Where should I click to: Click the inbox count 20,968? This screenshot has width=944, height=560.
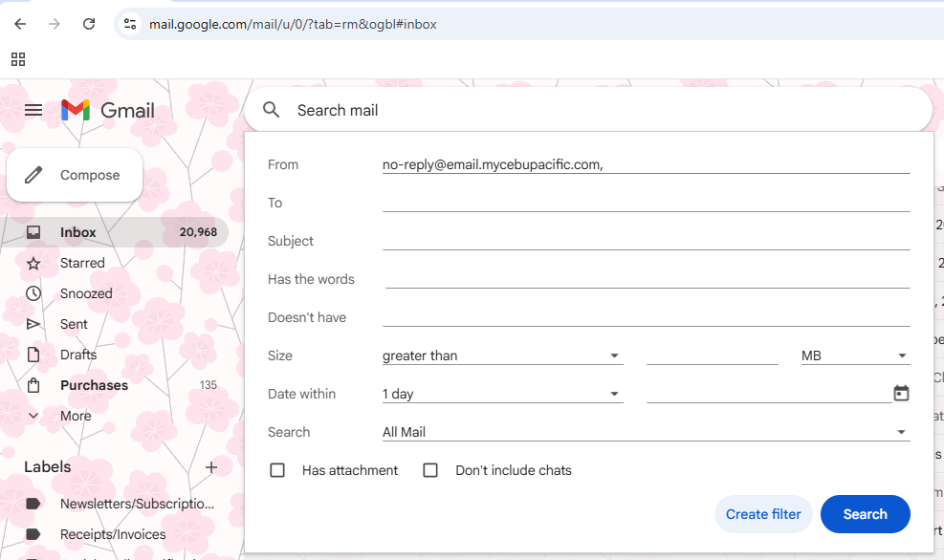(x=198, y=232)
